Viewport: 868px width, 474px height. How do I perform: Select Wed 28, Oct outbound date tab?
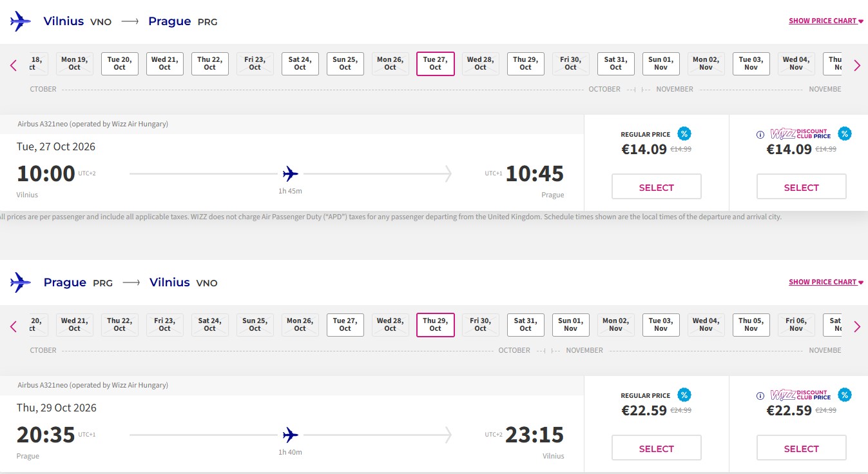click(x=480, y=64)
